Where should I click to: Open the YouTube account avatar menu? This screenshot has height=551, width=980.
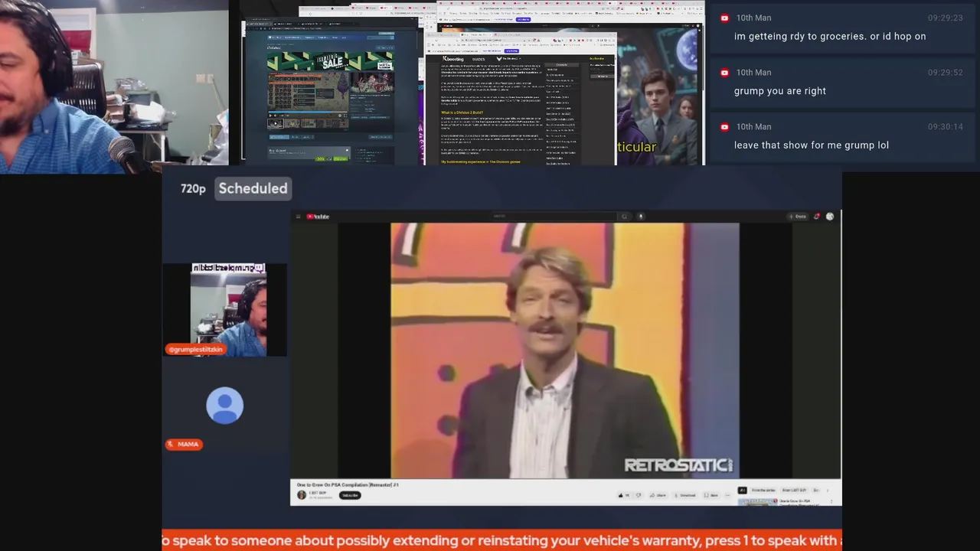pos(830,217)
